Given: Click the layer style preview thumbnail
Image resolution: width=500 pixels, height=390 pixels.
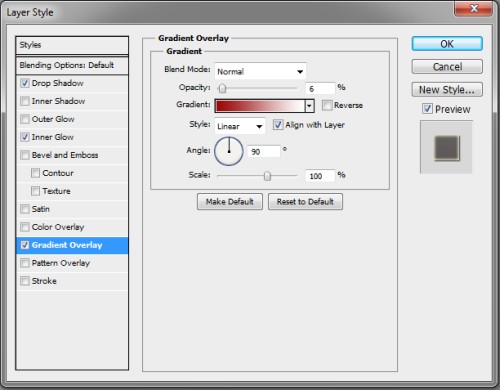Looking at the screenshot, I should tap(447, 147).
